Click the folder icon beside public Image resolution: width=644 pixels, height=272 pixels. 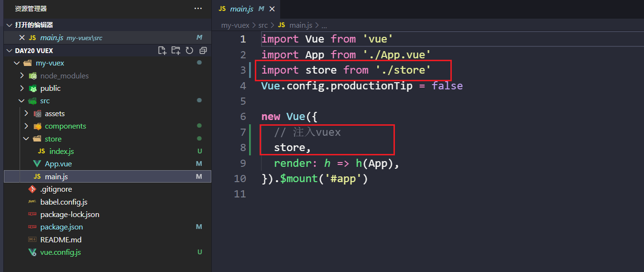[x=33, y=88]
